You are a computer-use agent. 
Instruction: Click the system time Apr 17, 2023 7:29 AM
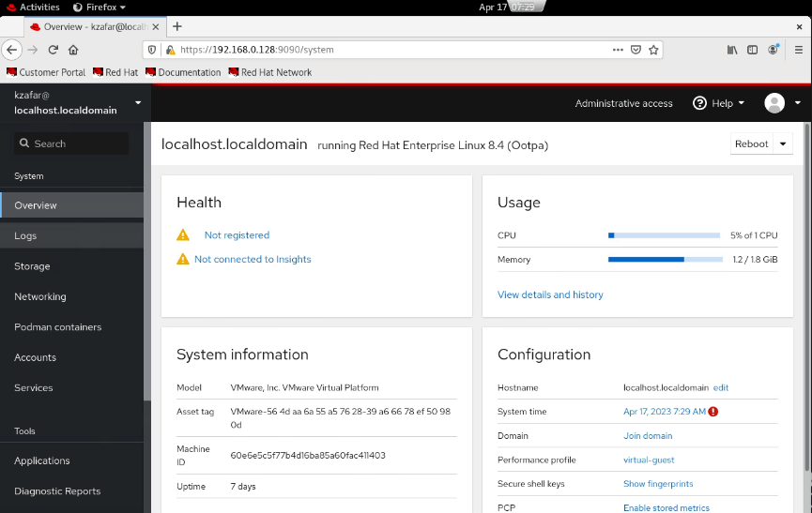tap(665, 412)
